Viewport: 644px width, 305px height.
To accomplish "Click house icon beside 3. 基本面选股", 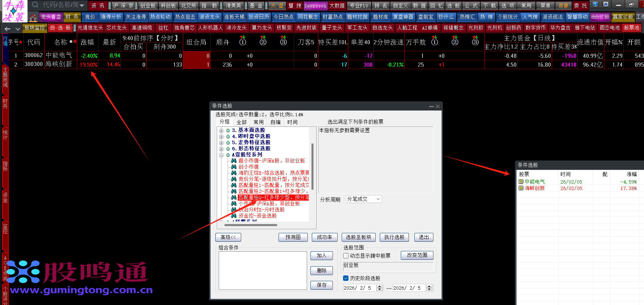I will click(x=228, y=130).
